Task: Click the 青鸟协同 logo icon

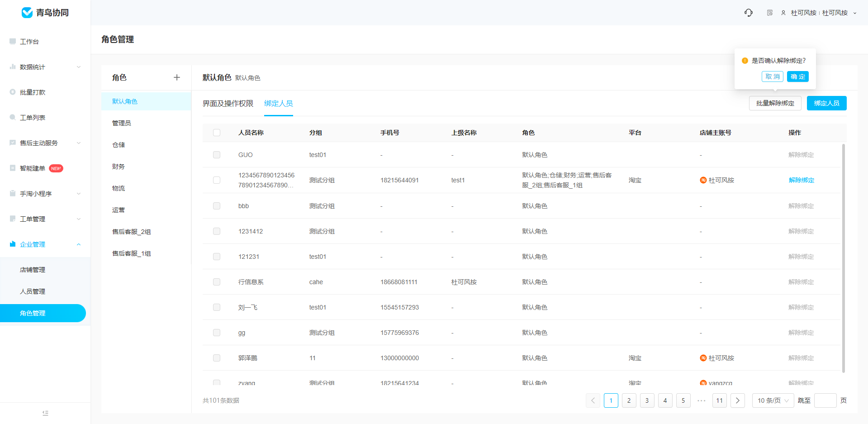Action: [27, 13]
